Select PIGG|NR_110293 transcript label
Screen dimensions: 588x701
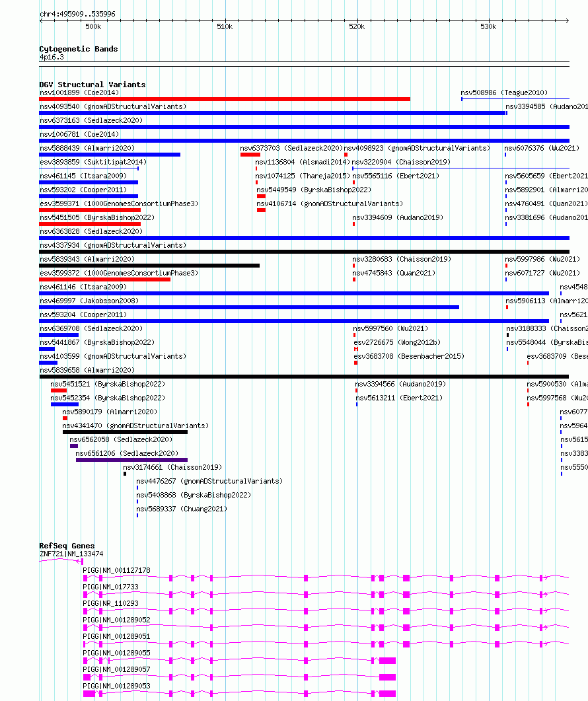tap(111, 603)
